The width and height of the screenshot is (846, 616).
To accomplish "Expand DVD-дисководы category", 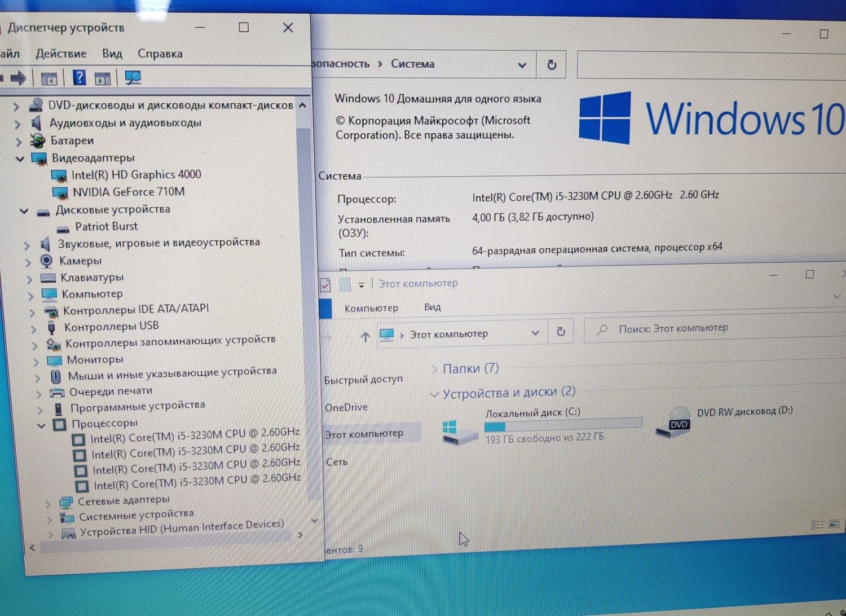I will [x=16, y=106].
